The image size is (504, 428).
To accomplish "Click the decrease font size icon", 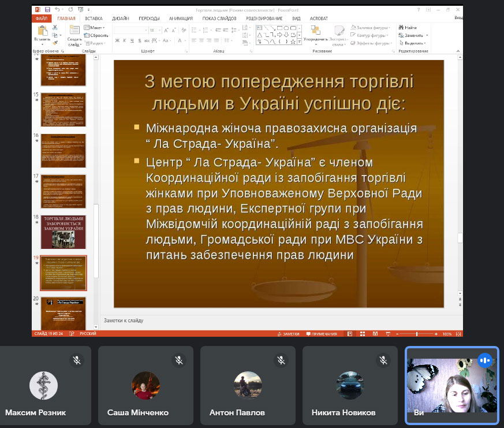I will point(174,30).
